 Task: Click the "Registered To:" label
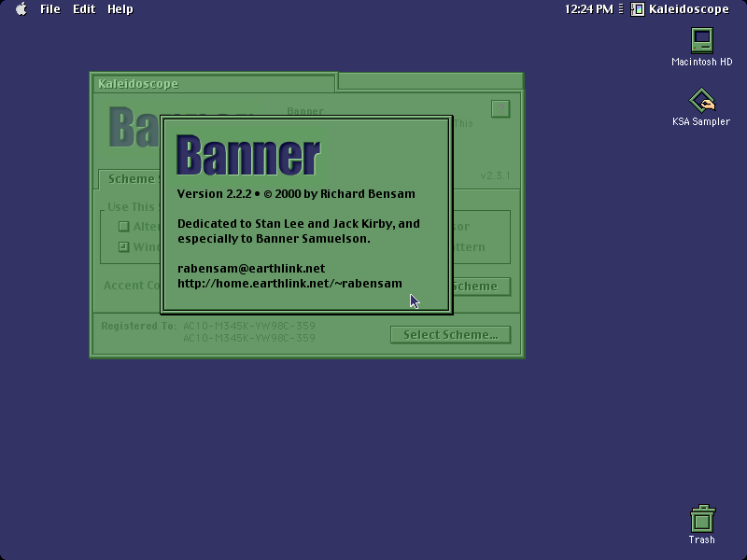coord(139,326)
